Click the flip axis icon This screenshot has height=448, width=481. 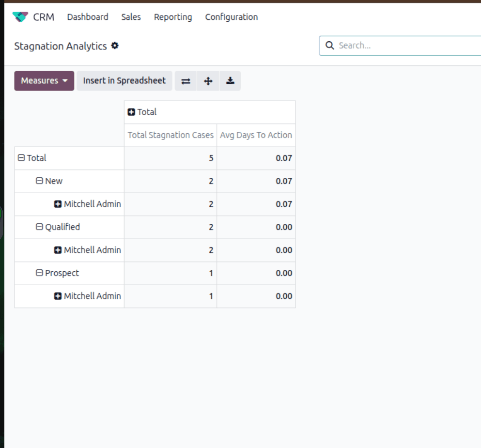point(186,81)
